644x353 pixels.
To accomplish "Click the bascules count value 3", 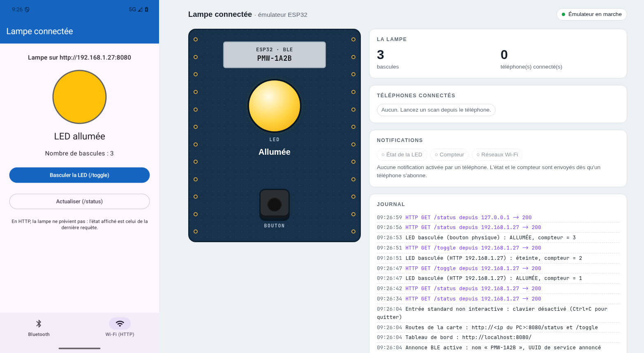I will (x=381, y=55).
